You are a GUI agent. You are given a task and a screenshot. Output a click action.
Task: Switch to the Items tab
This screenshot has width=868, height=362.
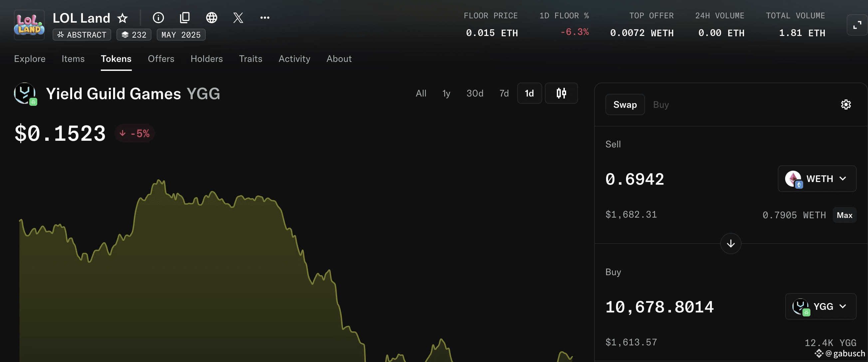pyautogui.click(x=73, y=59)
